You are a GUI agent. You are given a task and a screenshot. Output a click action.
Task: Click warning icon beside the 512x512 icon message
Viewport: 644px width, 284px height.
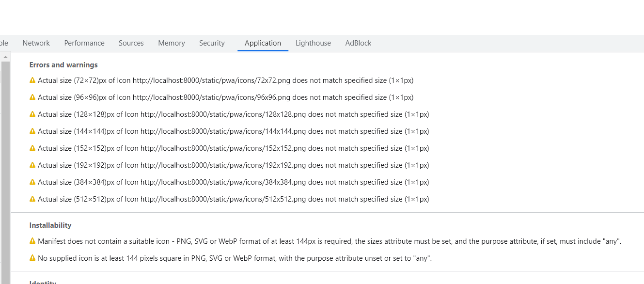[32, 199]
